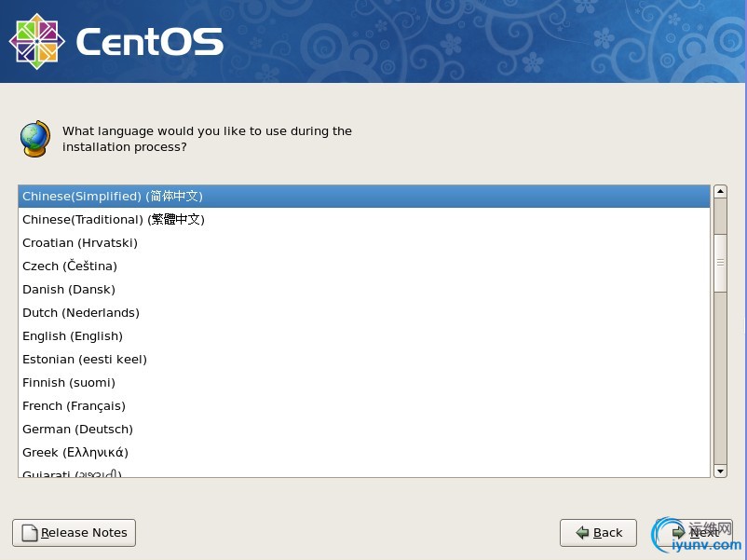
Task: Select Dutch (Nederlands) entry
Action: pos(364,313)
